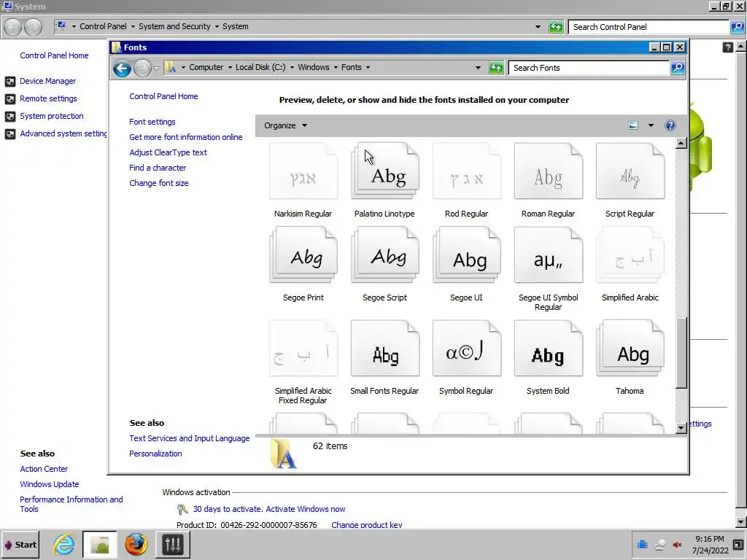
Task: Select the Tahoma font icon
Action: (x=630, y=349)
